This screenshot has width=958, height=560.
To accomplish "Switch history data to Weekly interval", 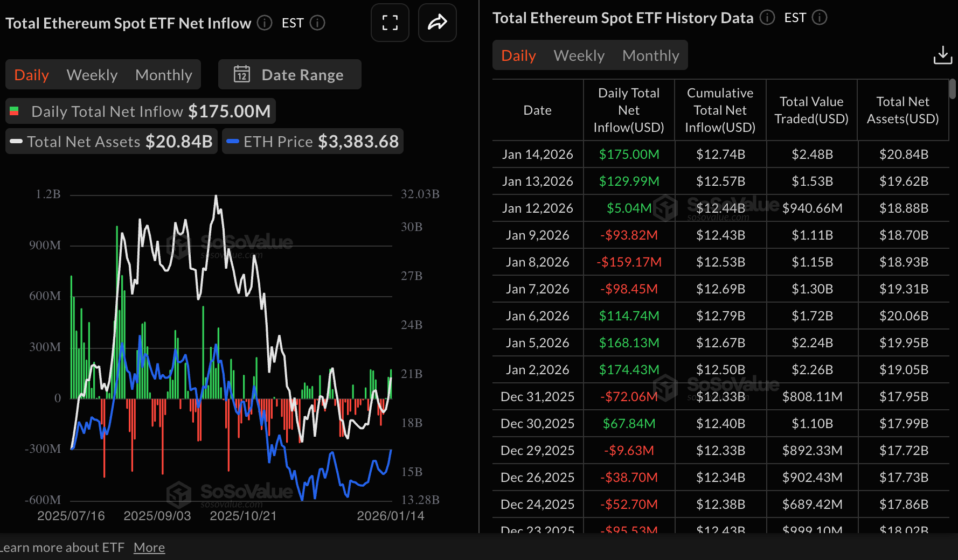I will coord(578,55).
